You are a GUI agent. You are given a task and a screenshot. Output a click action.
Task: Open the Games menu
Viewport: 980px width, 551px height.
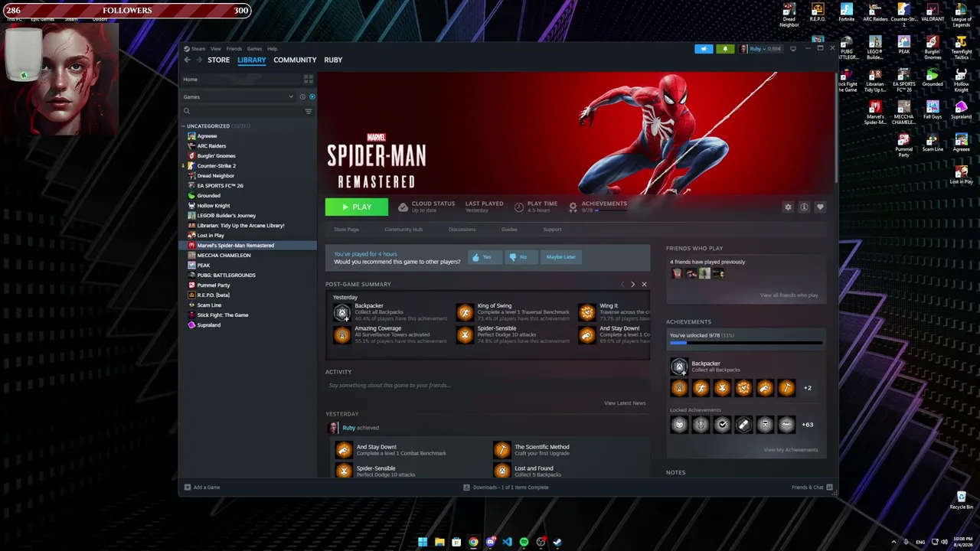254,49
